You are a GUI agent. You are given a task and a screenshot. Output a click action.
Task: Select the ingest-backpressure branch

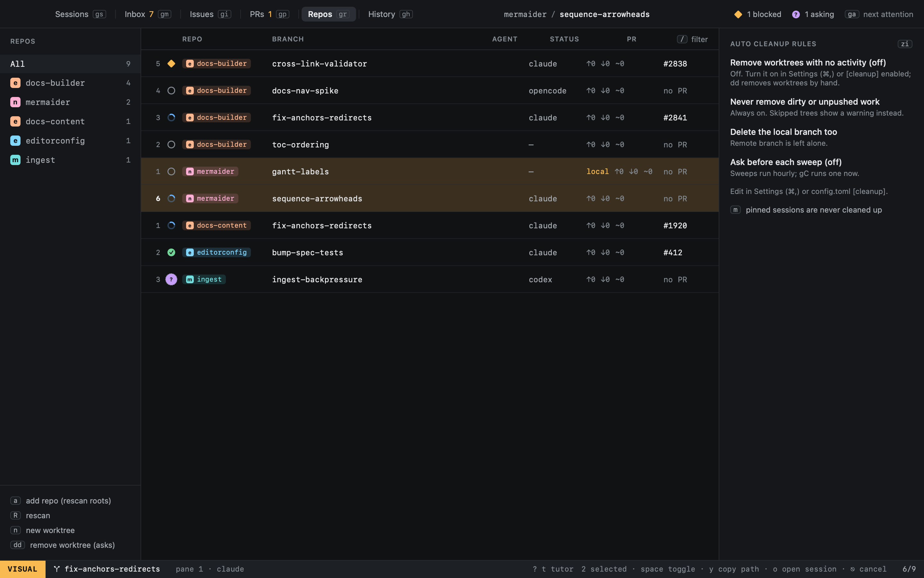point(317,279)
